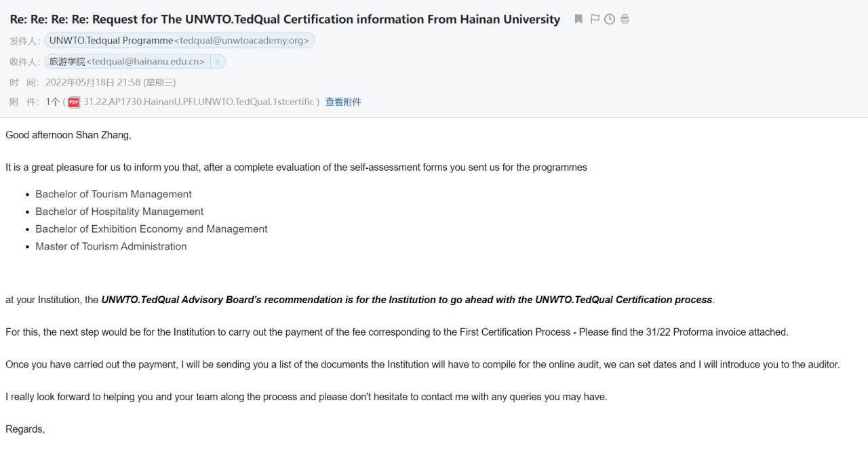
Task: Click Master of Tourism Administration list item
Action: pyautogui.click(x=111, y=247)
